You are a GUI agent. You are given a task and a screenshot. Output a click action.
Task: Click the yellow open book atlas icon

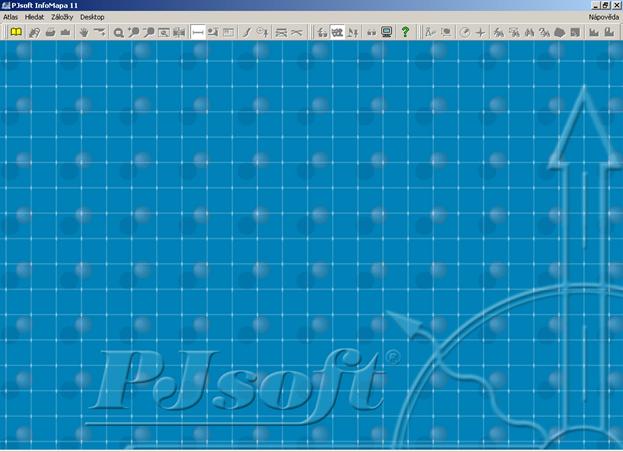[x=15, y=32]
